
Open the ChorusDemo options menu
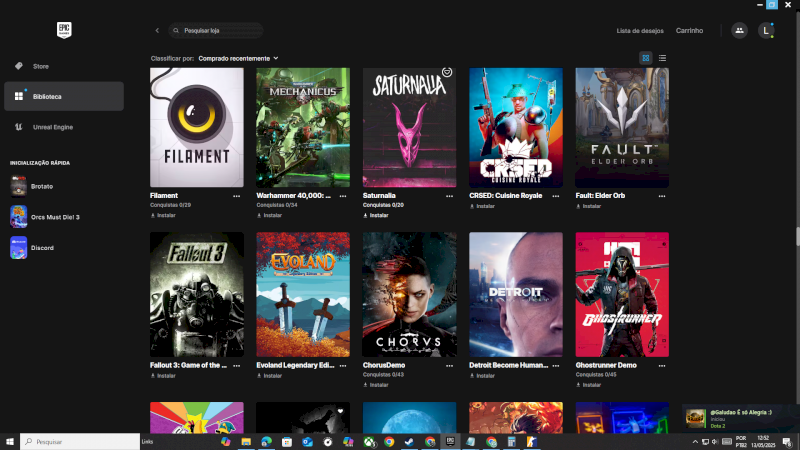(x=449, y=366)
